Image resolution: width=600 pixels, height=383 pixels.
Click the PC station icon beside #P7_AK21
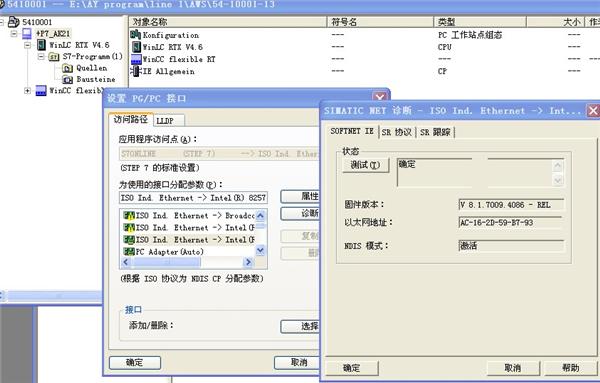(27, 34)
